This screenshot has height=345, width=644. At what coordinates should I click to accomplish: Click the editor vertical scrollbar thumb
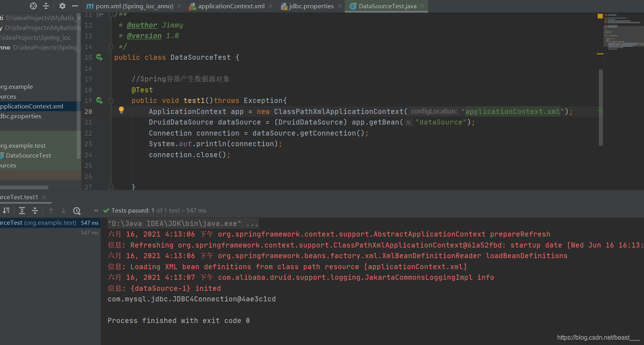point(601,108)
